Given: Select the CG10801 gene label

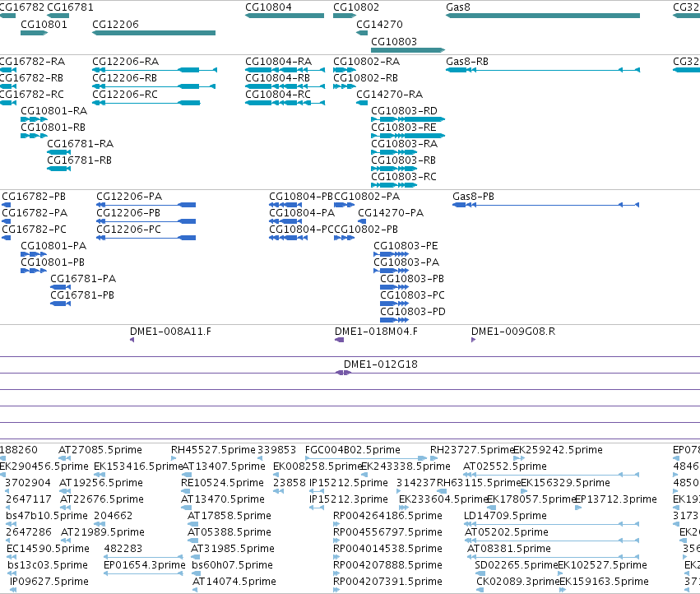Looking at the screenshot, I should (44, 25).
